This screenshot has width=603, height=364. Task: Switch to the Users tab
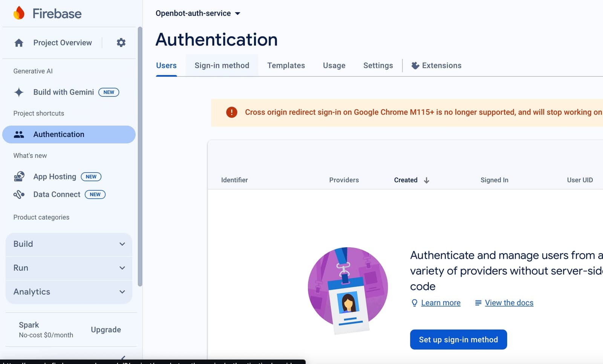166,66
